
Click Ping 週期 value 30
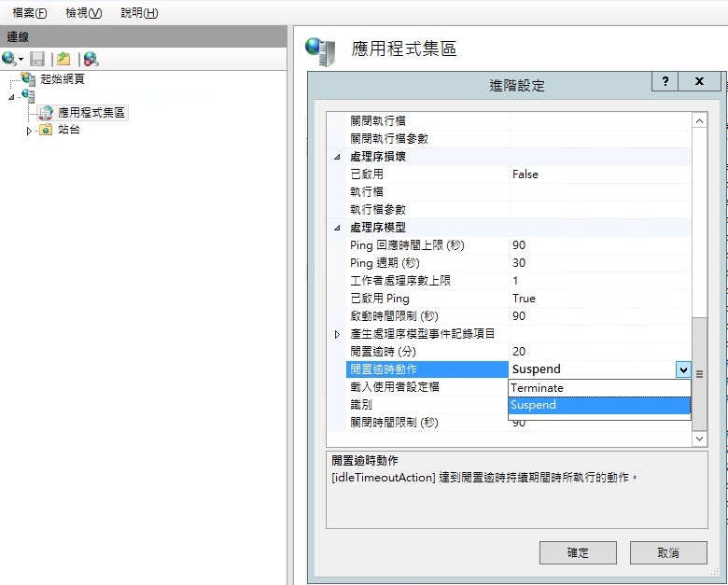[600, 263]
